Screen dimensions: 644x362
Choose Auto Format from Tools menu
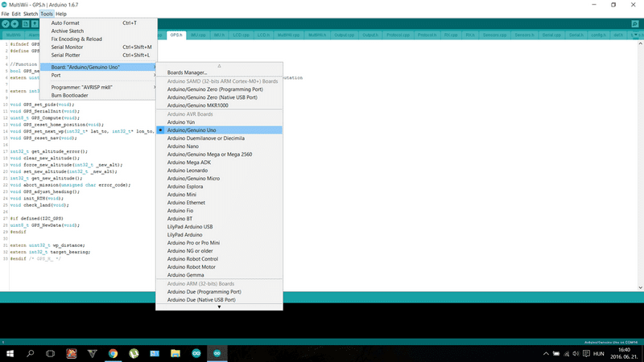98,23
